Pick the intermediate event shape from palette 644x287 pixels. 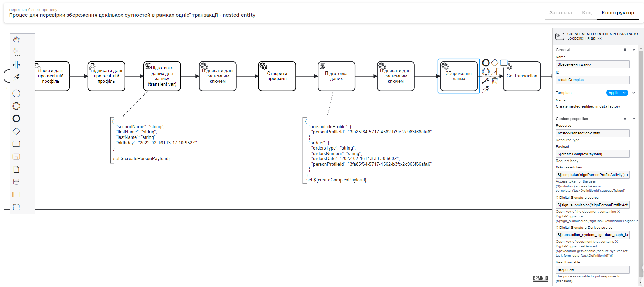(x=16, y=106)
